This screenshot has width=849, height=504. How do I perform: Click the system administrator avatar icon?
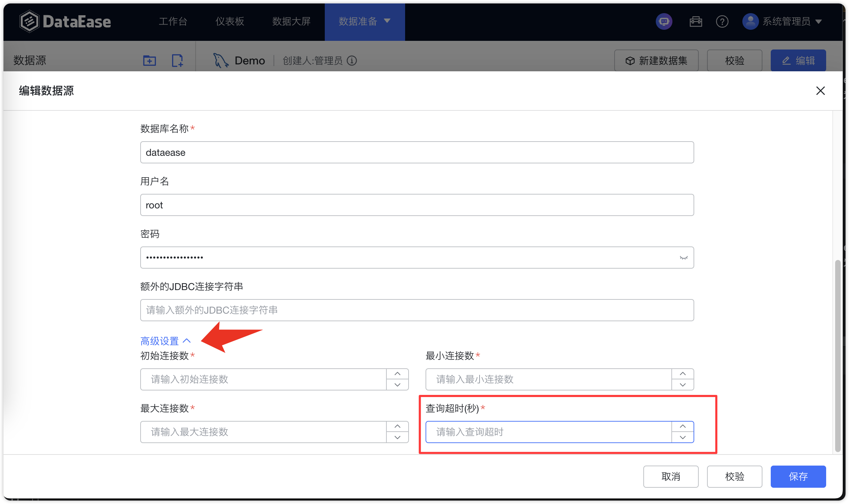click(750, 21)
